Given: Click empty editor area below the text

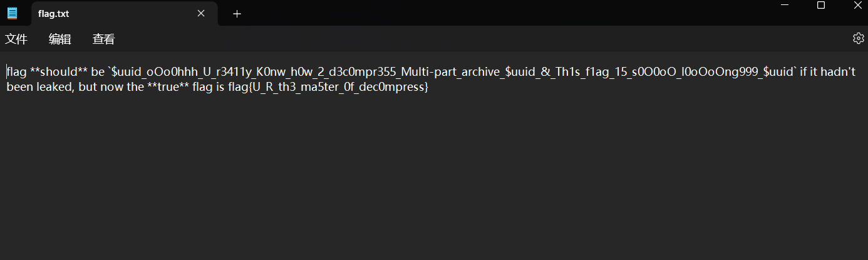Looking at the screenshot, I should 432,182.
